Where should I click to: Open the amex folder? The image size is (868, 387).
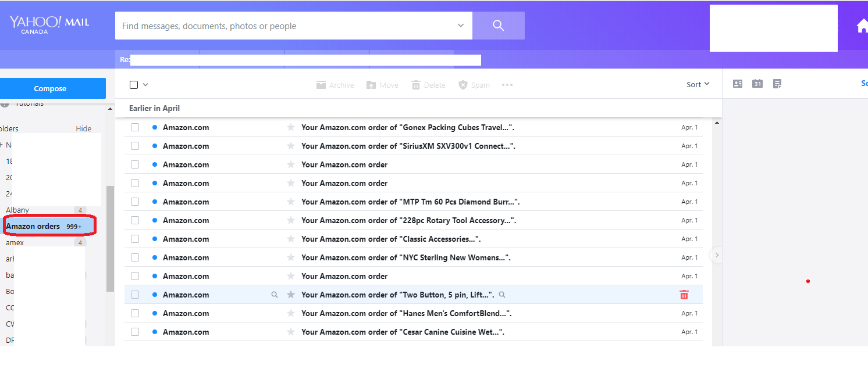click(x=15, y=242)
